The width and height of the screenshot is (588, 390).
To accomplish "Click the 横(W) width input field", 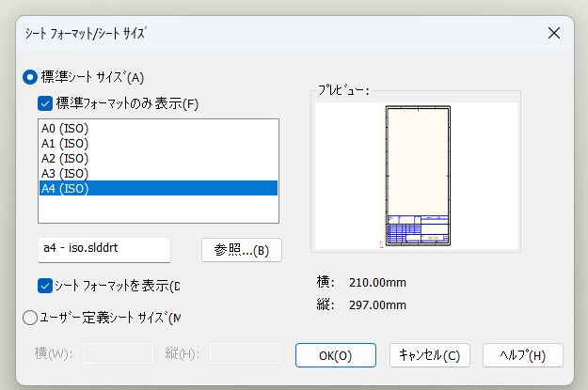I will pos(118,353).
